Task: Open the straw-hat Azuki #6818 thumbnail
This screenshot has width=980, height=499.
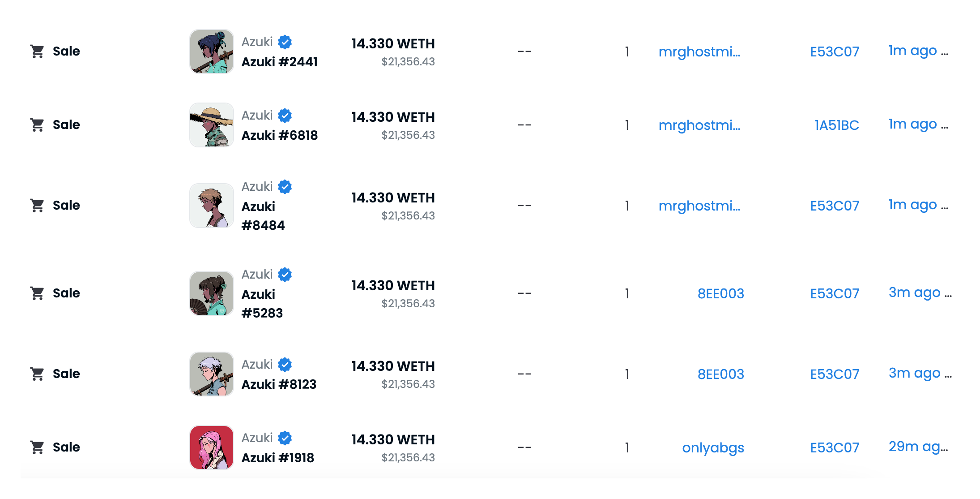Action: tap(212, 125)
